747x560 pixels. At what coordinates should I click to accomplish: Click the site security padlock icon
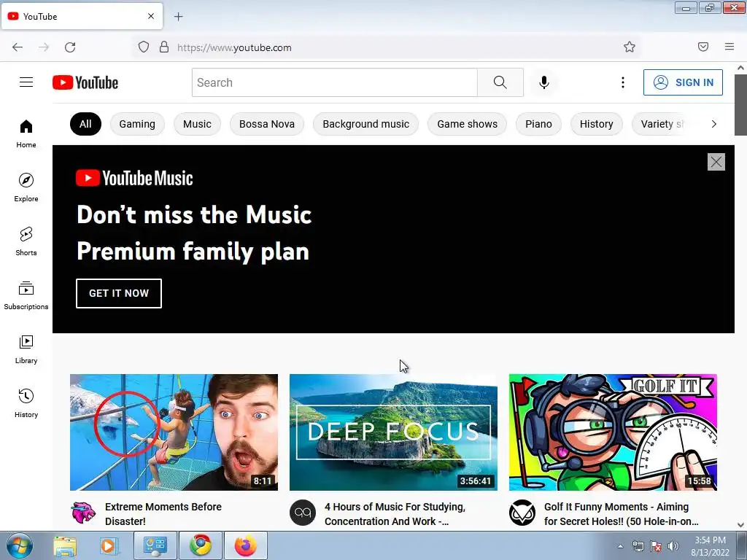pos(164,47)
